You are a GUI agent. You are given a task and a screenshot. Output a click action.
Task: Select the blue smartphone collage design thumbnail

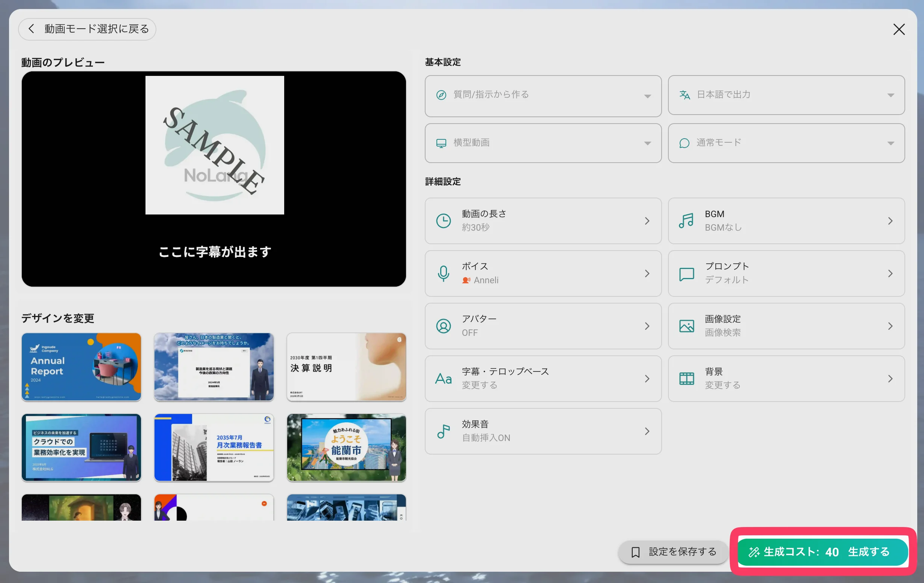(346, 507)
